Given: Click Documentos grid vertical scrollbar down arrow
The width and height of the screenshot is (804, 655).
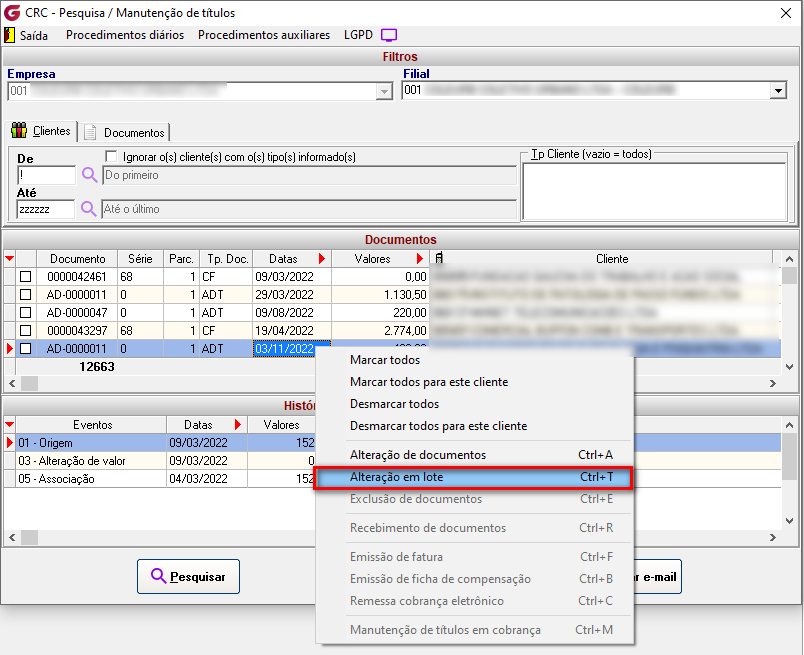Looking at the screenshot, I should click(789, 367).
